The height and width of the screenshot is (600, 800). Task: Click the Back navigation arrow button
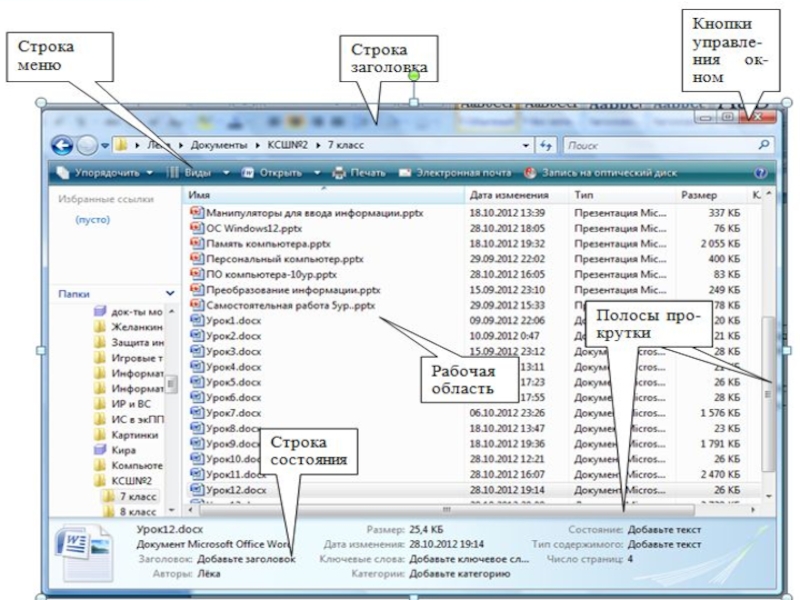pyautogui.click(x=62, y=145)
